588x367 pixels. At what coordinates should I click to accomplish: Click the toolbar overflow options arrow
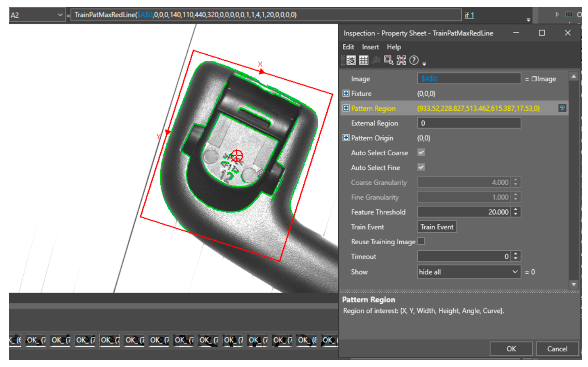(x=424, y=64)
